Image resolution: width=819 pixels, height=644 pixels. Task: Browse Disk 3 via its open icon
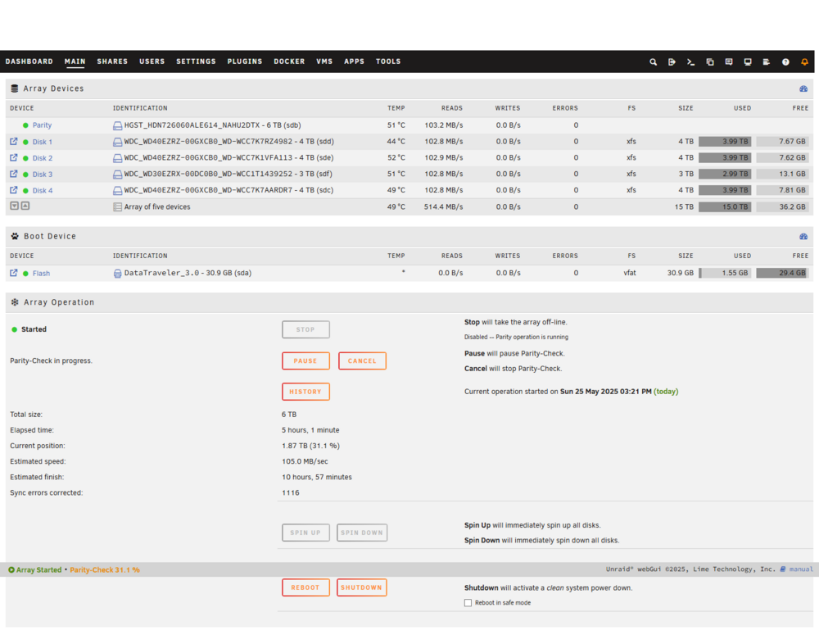coord(14,174)
